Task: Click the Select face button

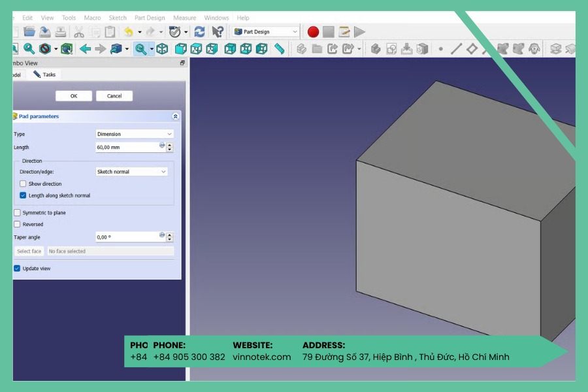Action: pyautogui.click(x=29, y=252)
